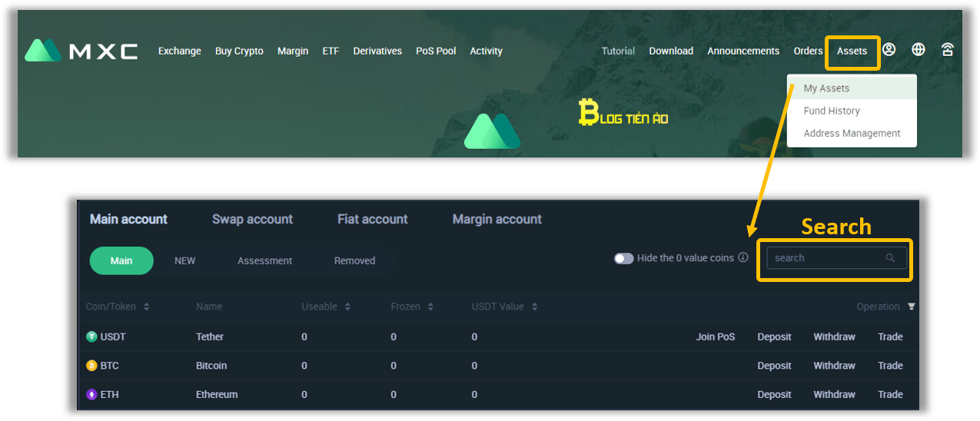Click Deposit in the BTC row
Screen dimensions: 980x421
tap(774, 366)
